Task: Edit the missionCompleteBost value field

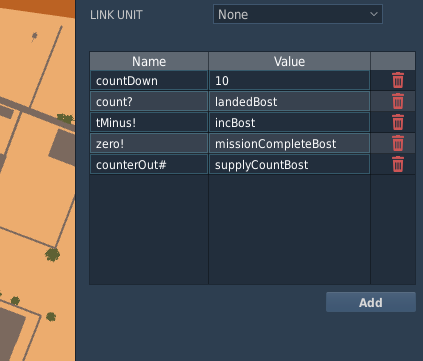Action: pos(289,143)
